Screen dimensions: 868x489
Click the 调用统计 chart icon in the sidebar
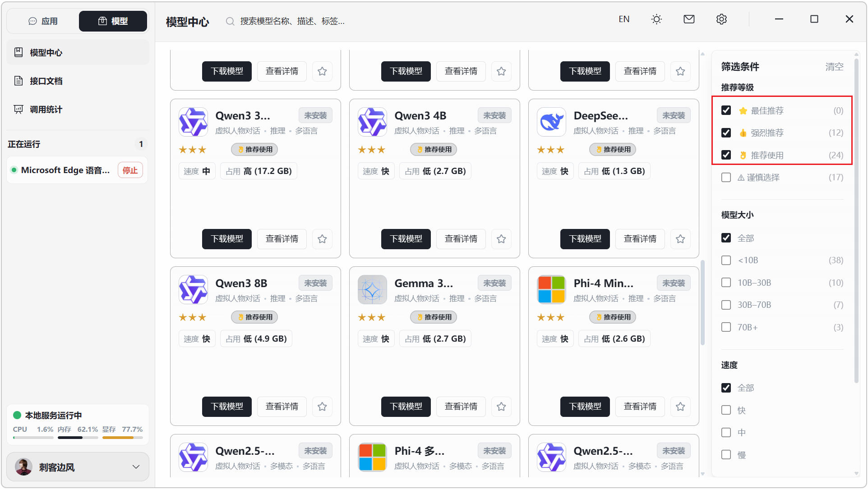click(x=18, y=109)
